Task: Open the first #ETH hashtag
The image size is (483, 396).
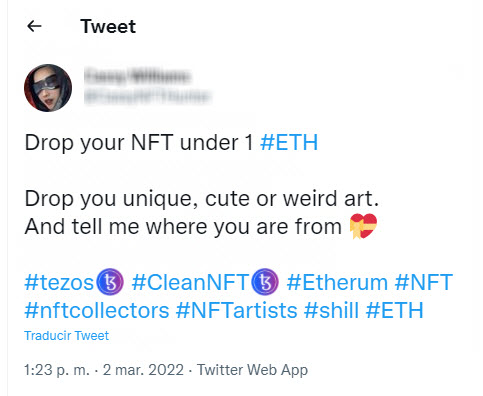Action: click(289, 143)
